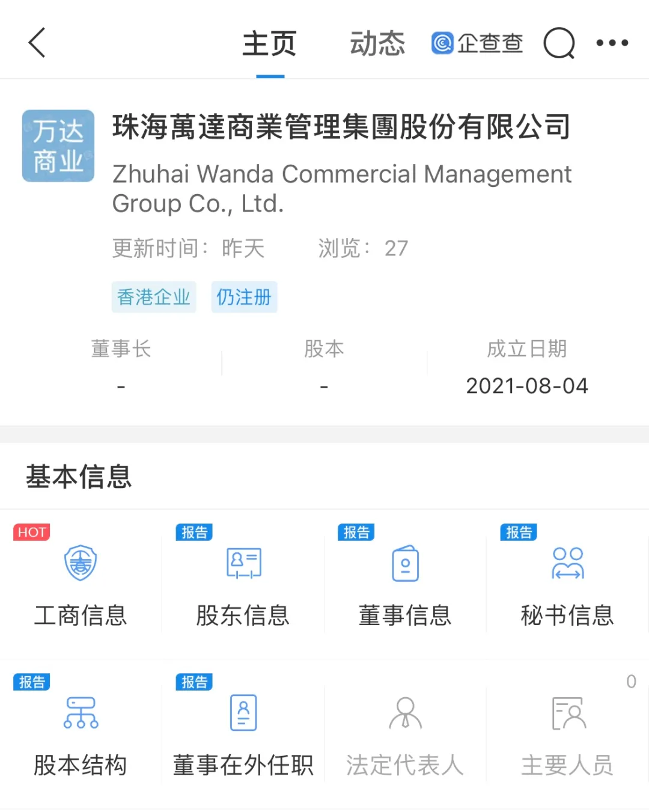The width and height of the screenshot is (649, 812).
Task: Tap the 企查查 logo
Action: click(x=477, y=43)
